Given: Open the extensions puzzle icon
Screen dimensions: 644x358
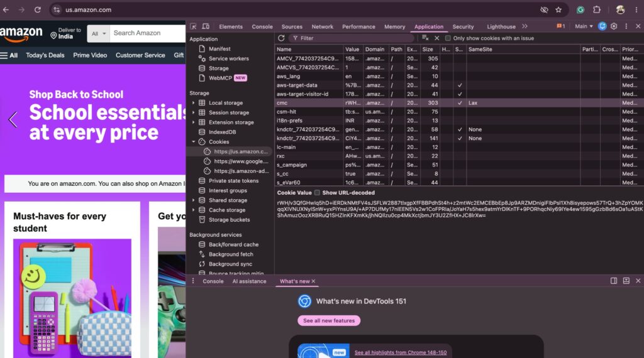Looking at the screenshot, I should (597, 10).
